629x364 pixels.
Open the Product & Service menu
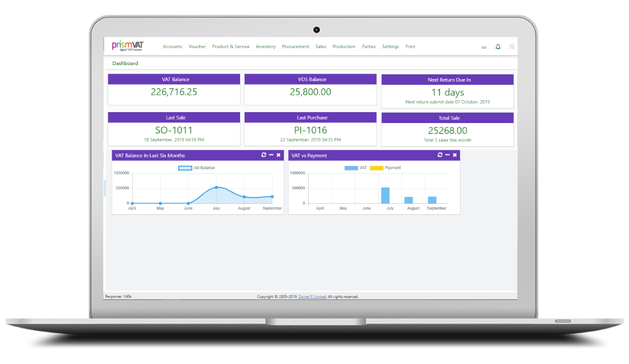pos(230,46)
